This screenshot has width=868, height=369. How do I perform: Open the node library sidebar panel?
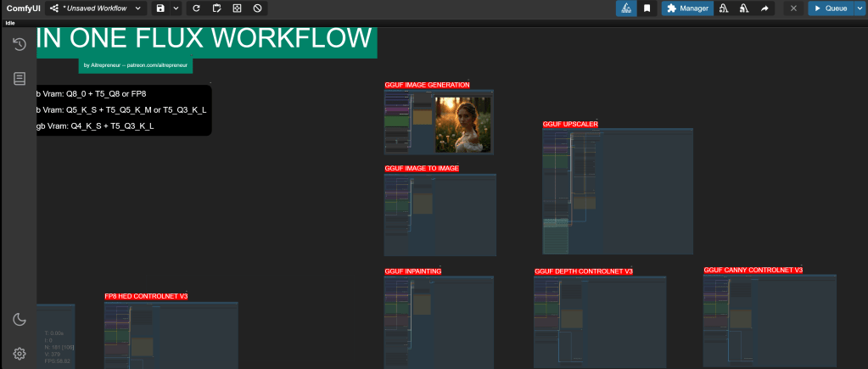tap(19, 78)
